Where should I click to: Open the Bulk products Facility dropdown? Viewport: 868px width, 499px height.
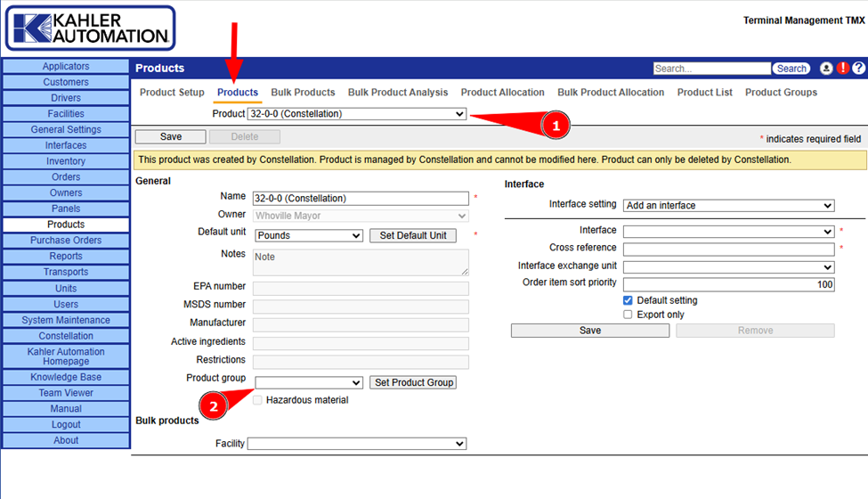[x=357, y=444]
